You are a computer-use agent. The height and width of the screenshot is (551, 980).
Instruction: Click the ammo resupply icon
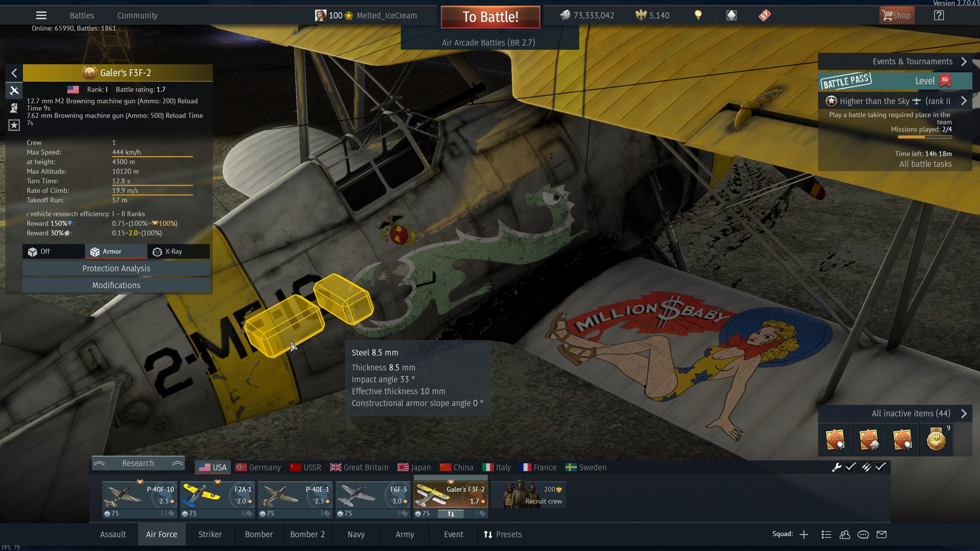point(866,467)
